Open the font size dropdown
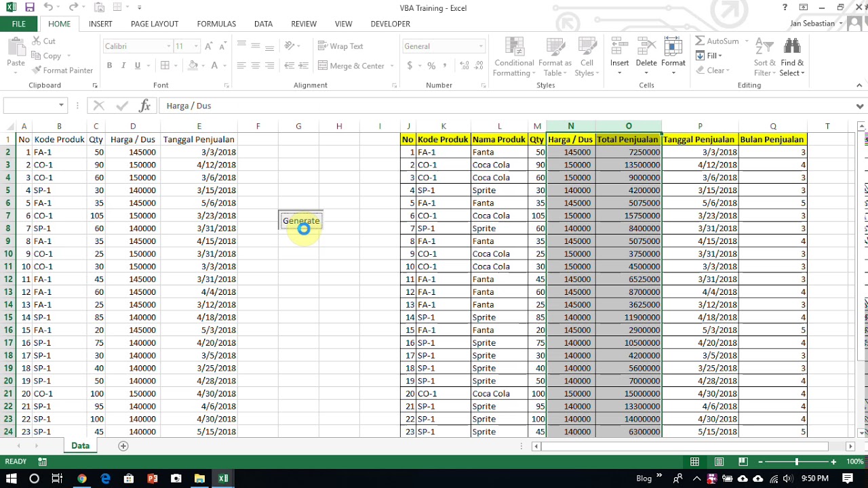 [x=196, y=46]
